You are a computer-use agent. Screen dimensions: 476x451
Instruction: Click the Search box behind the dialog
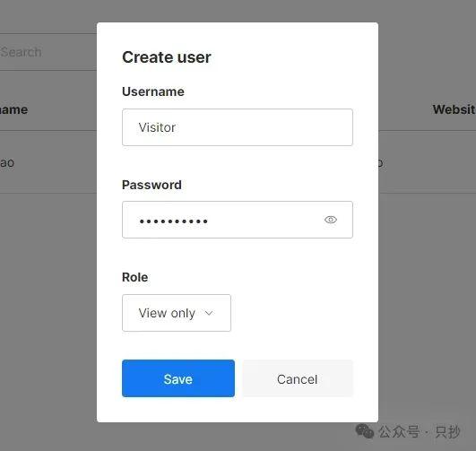tap(48, 52)
